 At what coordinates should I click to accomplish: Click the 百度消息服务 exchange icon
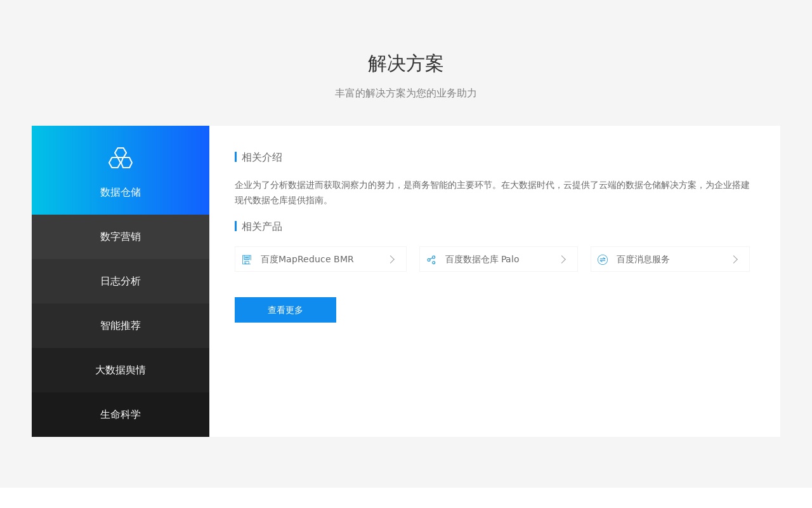point(603,260)
